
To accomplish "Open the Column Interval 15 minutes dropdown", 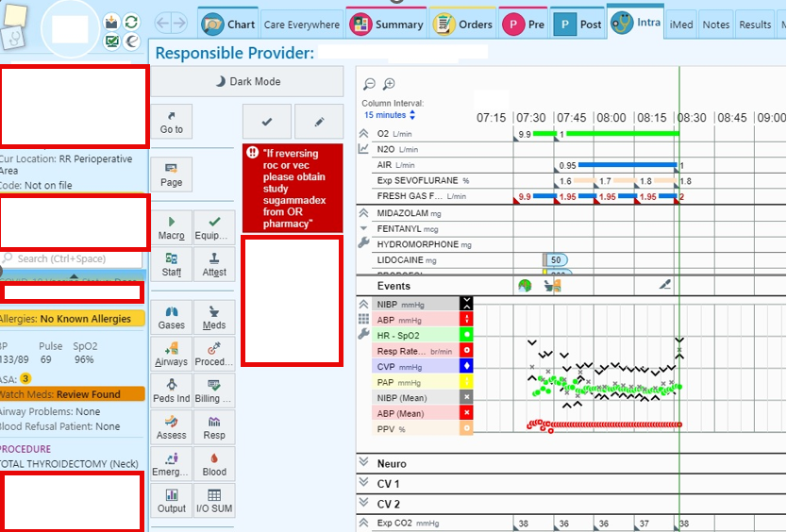I will point(390,115).
